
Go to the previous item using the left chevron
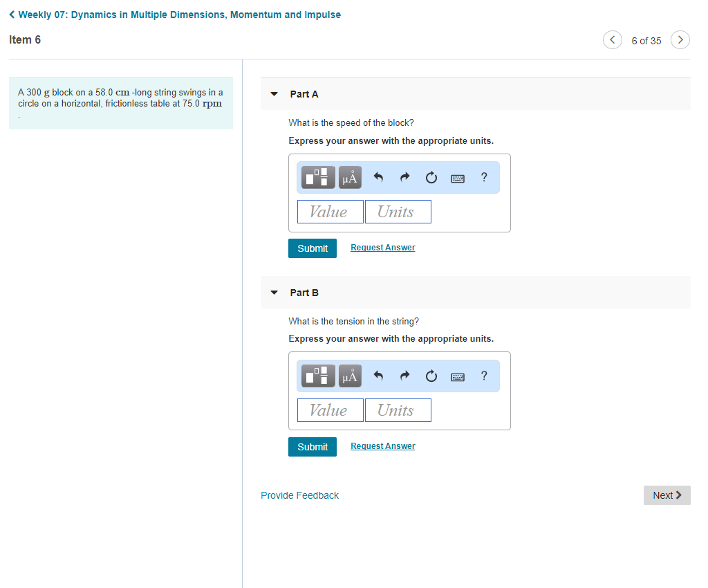coord(612,39)
